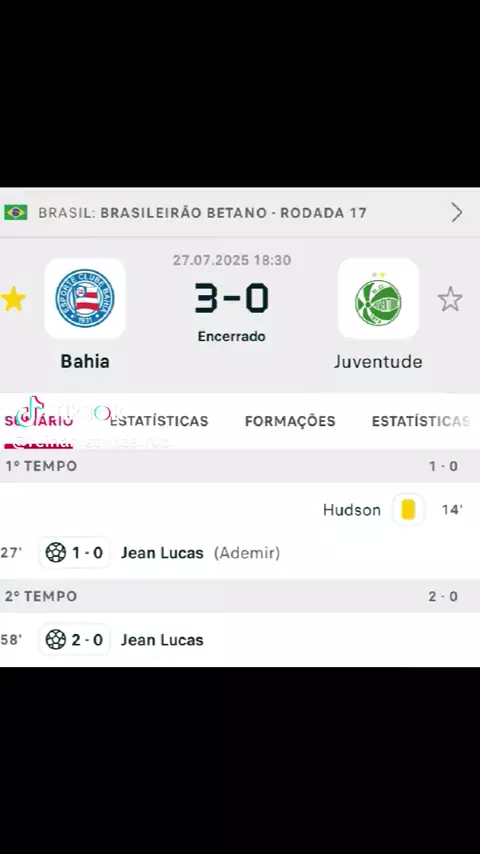Unfavorite Bahia with the yellow star
This screenshot has width=480, height=854.
(x=13, y=300)
